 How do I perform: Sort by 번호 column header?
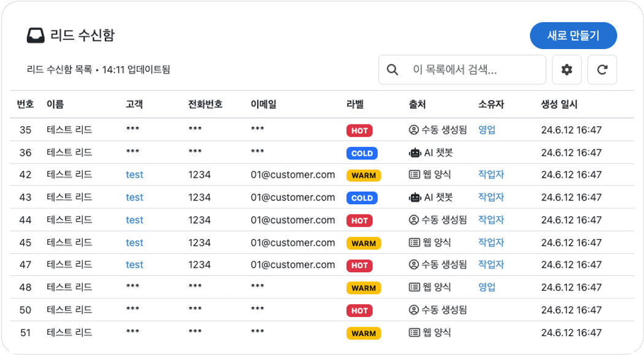click(25, 104)
